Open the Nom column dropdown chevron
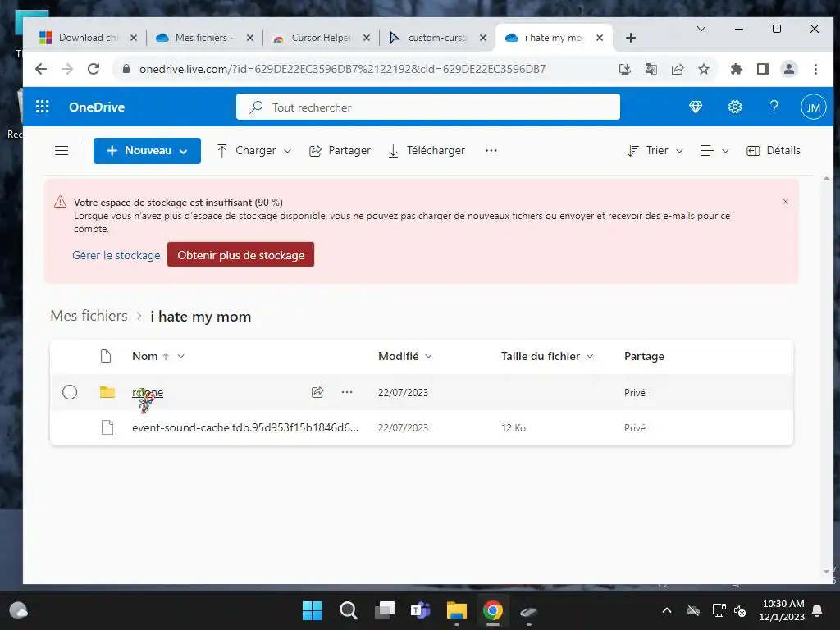This screenshot has width=840, height=630. (181, 356)
